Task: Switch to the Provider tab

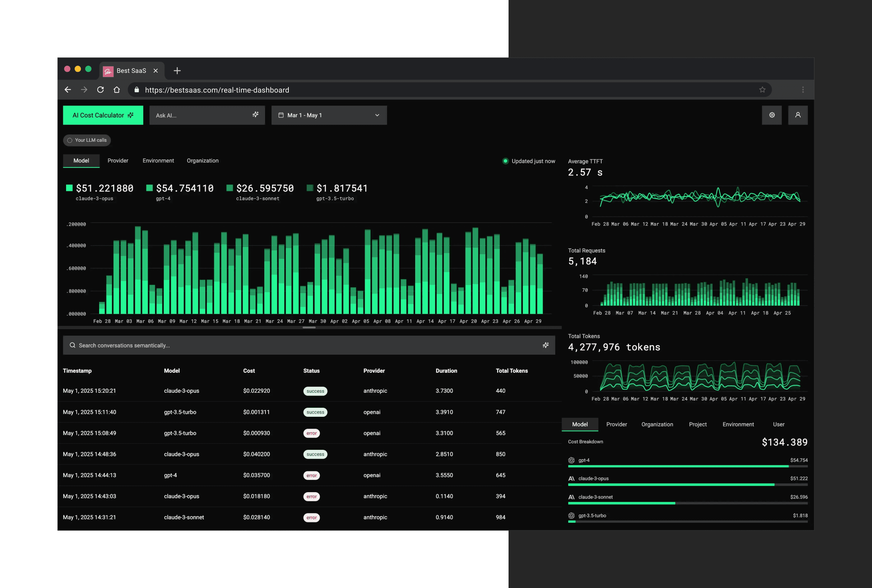Action: click(x=117, y=160)
